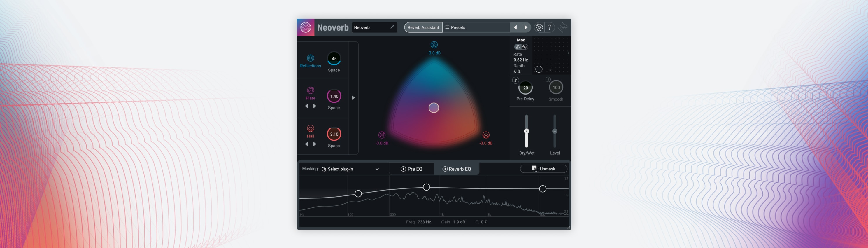Toggle Pre EQ power button
868x248 pixels.
403,169
